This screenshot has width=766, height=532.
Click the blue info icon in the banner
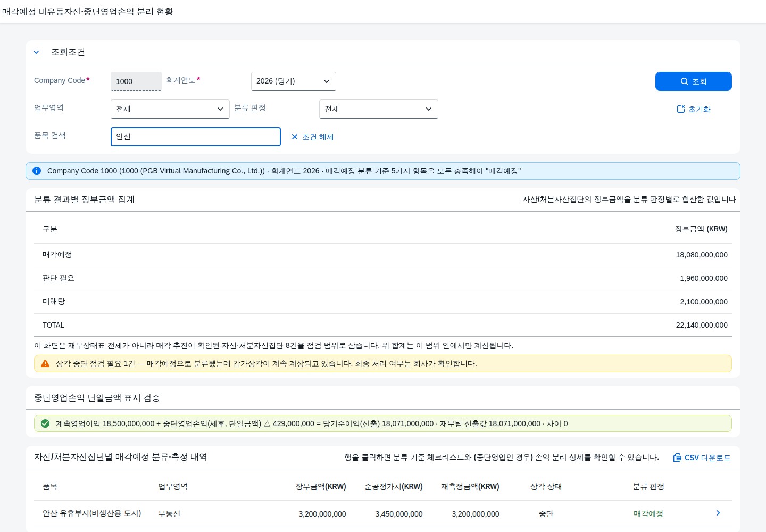pos(37,171)
